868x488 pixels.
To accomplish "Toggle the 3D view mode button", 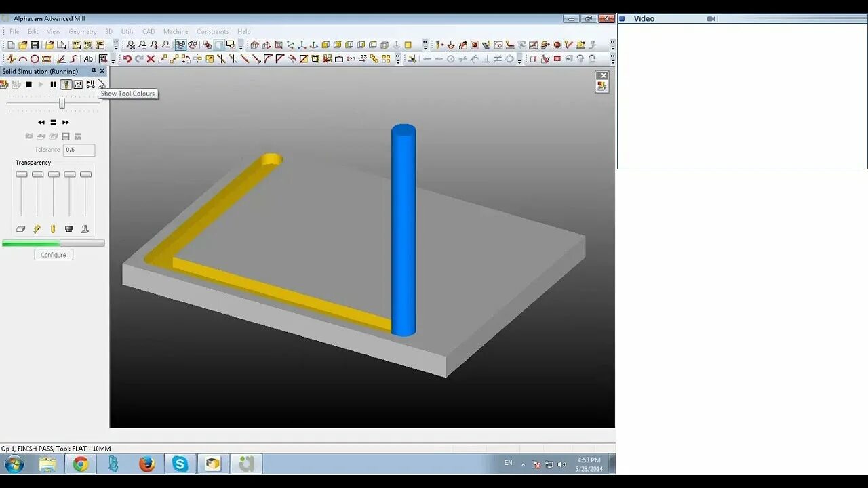I will click(180, 45).
